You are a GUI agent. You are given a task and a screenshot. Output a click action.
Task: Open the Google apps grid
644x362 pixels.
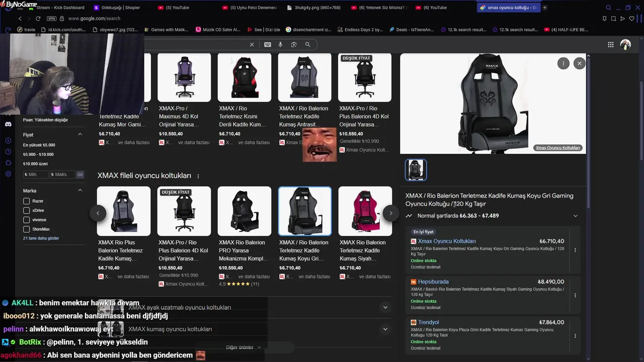pyautogui.click(x=611, y=45)
